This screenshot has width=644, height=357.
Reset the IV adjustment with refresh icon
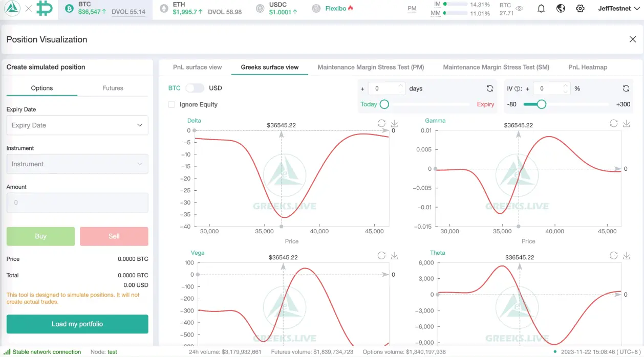point(626,88)
